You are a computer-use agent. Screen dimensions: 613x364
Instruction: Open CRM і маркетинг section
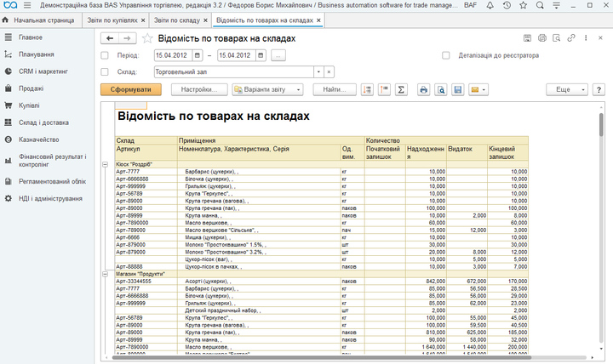(43, 71)
